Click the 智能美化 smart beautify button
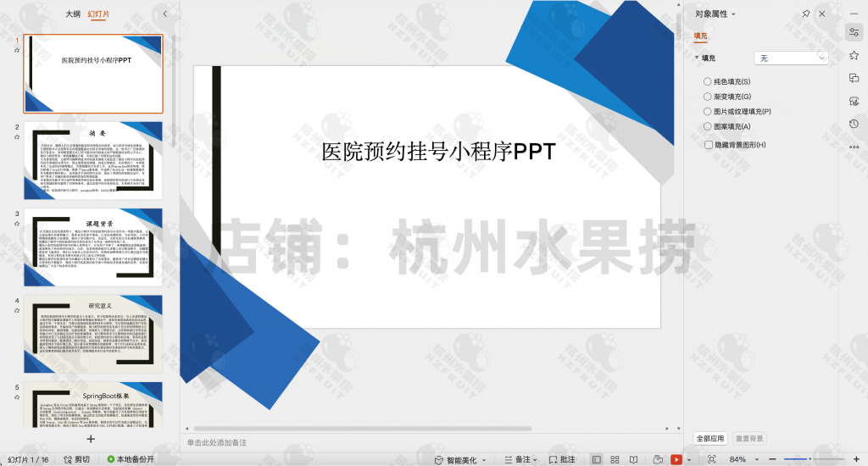Viewport: 868px width, 466px height. tap(455, 460)
